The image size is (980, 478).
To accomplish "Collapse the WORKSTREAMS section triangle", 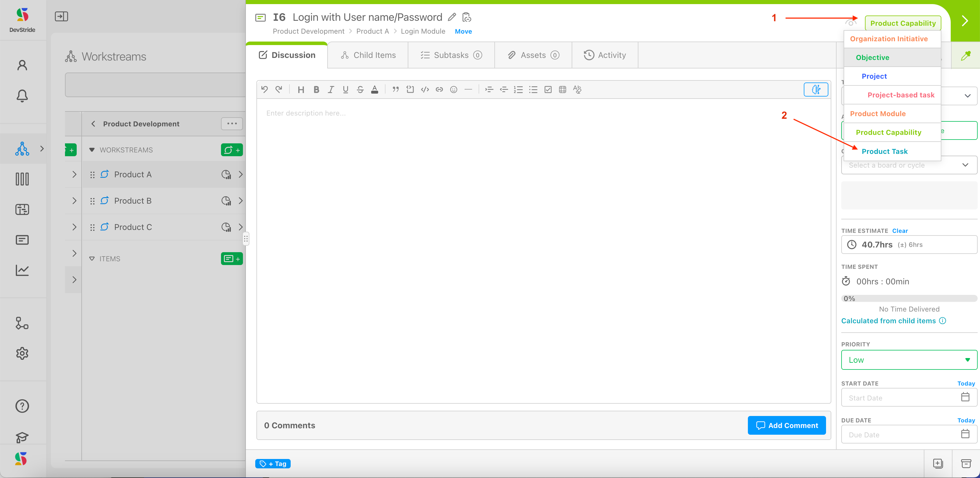I will point(92,150).
